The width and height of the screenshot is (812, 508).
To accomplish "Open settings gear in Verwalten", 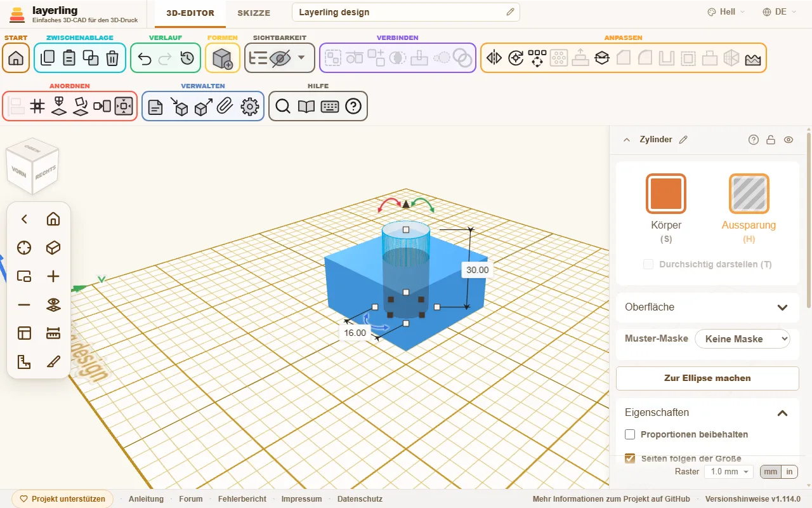I will (x=251, y=107).
